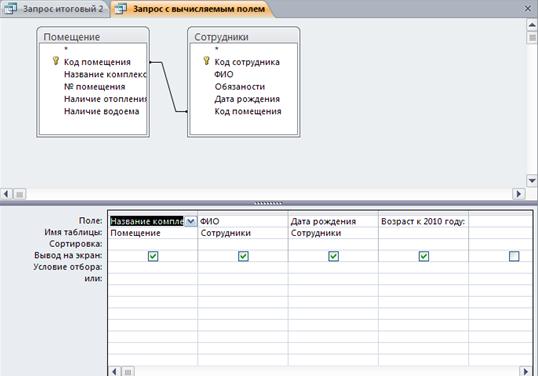
Task: Click the upper pane scroll down arrow
Action: (x=531, y=180)
